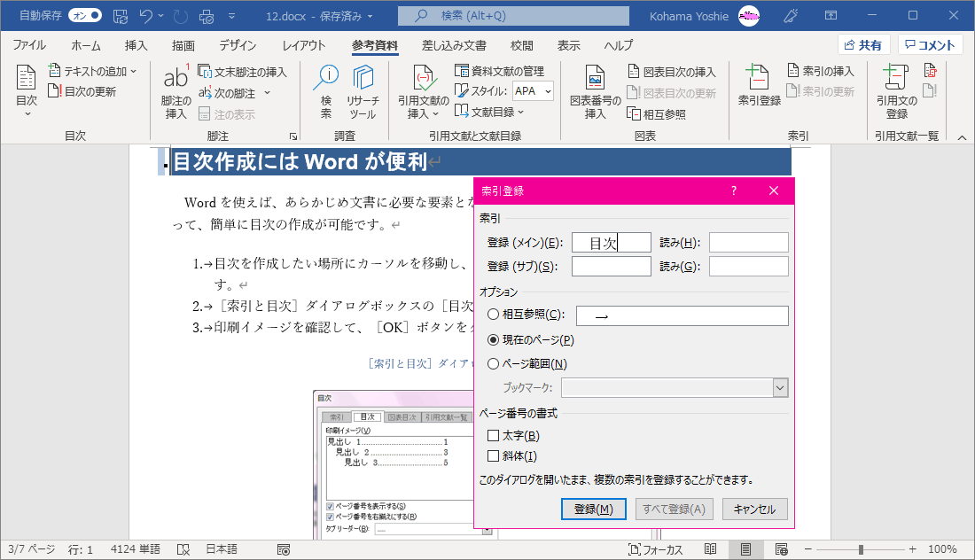Select the 現在のページ(P) radio button
Screen dimensions: 975x560
pos(493,340)
